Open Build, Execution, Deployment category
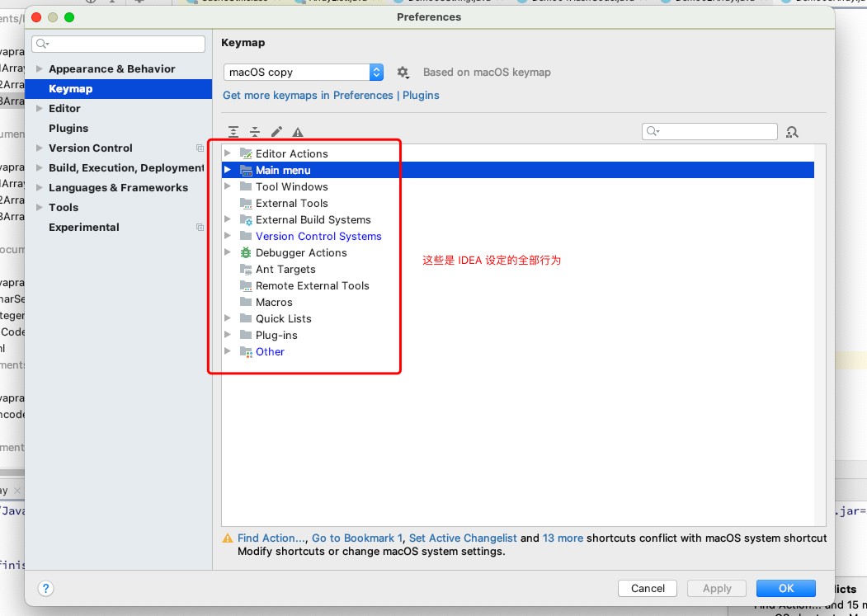Screen dimensions: 867x616 [126, 168]
